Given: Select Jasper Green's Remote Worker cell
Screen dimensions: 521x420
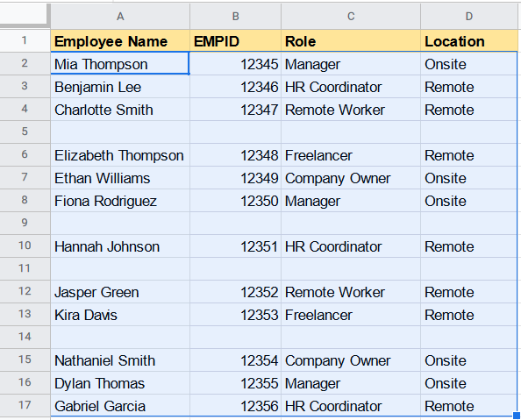Looking at the screenshot, I should point(351,291).
